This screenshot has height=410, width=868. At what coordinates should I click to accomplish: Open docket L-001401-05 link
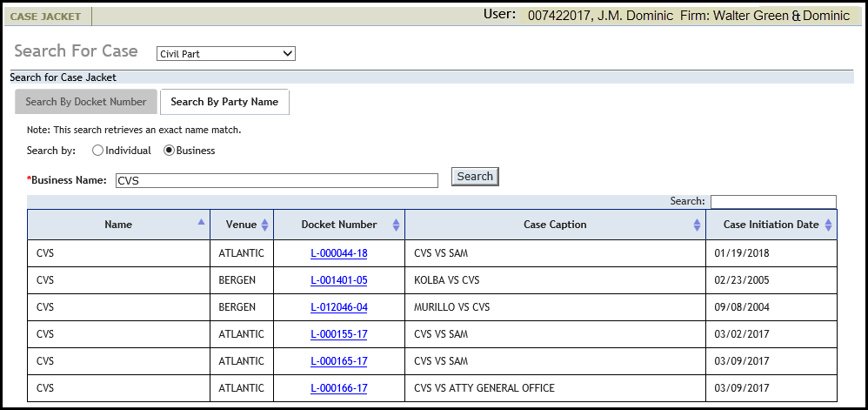coord(338,280)
